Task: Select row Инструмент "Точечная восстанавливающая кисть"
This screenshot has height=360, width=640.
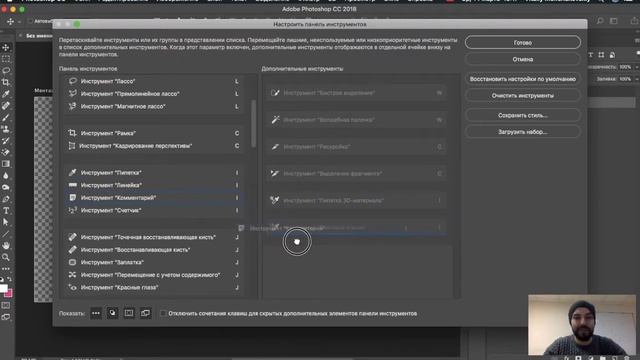Action: click(x=154, y=237)
